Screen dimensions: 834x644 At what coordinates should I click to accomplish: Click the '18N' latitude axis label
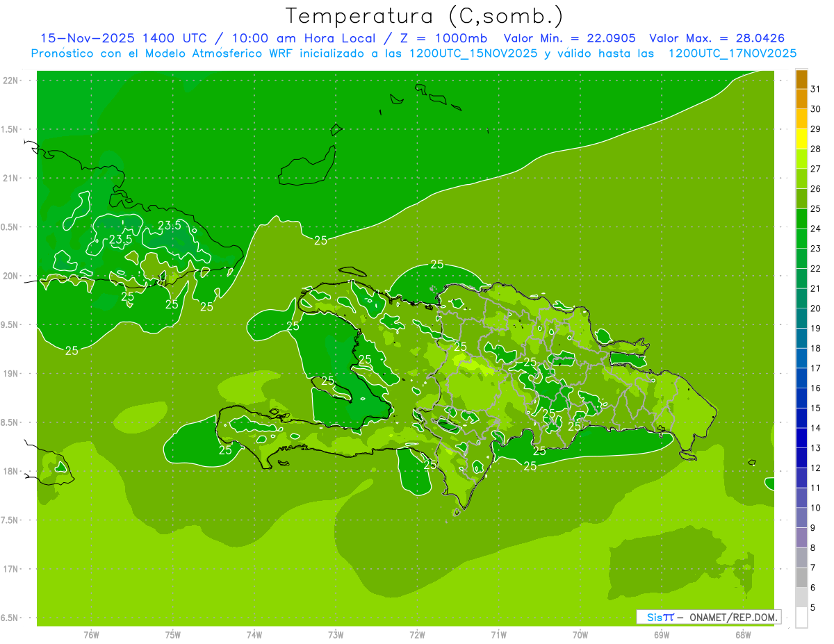pos(11,471)
